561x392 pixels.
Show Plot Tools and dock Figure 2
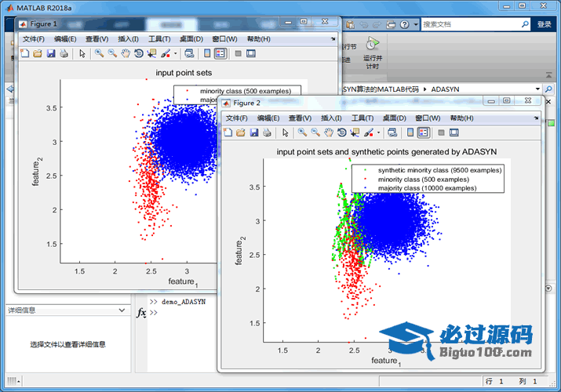454,132
